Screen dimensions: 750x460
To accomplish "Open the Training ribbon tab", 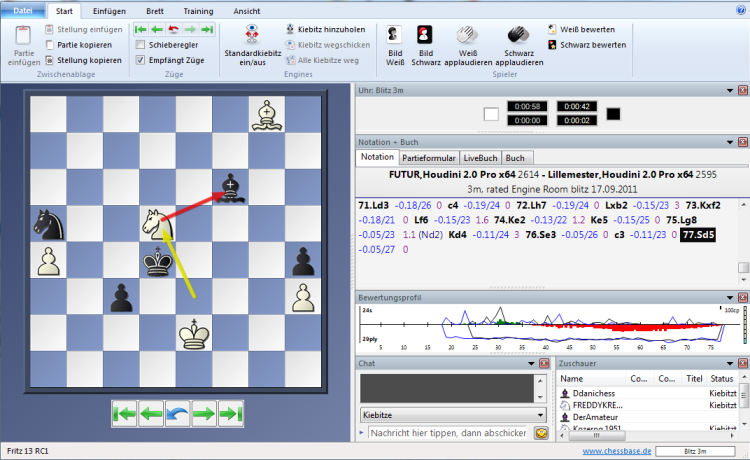I will 198,11.
